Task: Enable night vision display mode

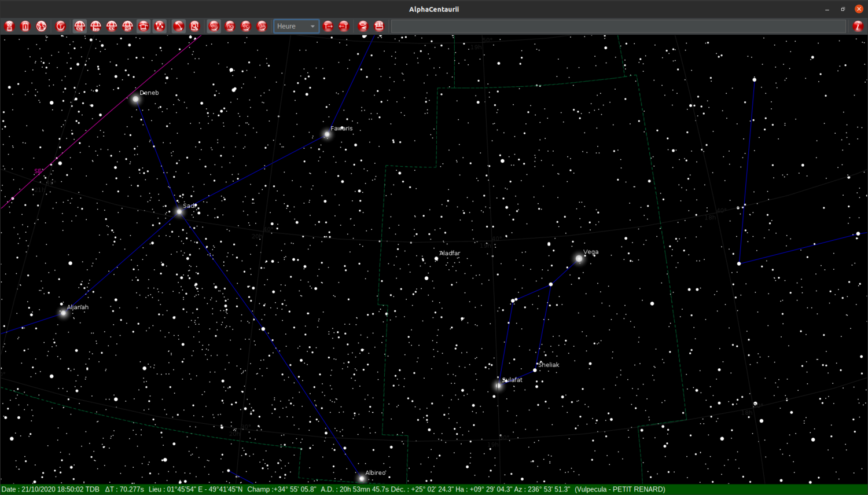Action: 363,26
